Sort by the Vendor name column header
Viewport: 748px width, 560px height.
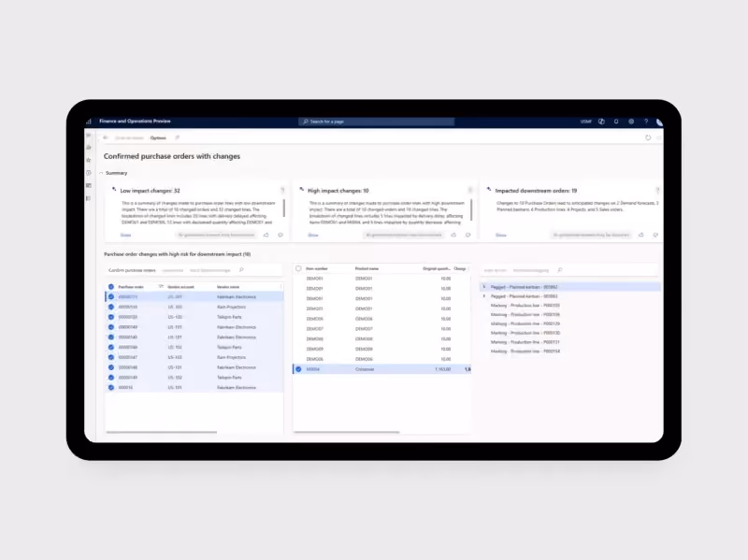(228, 287)
